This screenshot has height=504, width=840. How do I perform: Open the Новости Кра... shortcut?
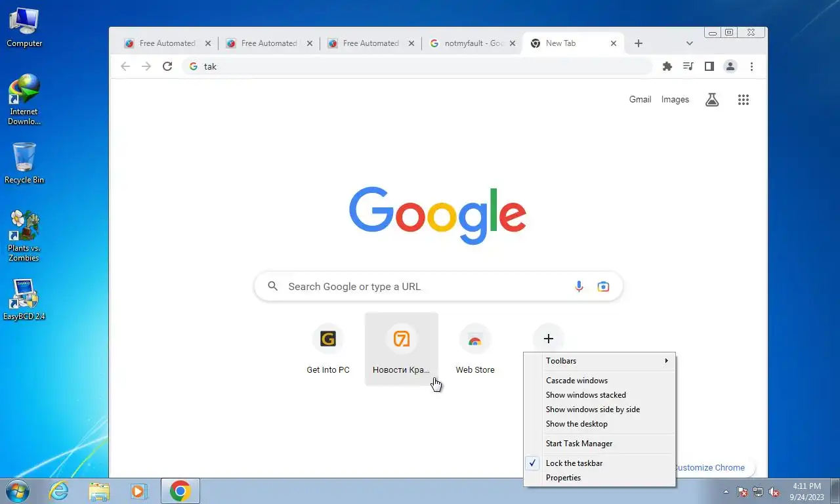click(x=402, y=349)
